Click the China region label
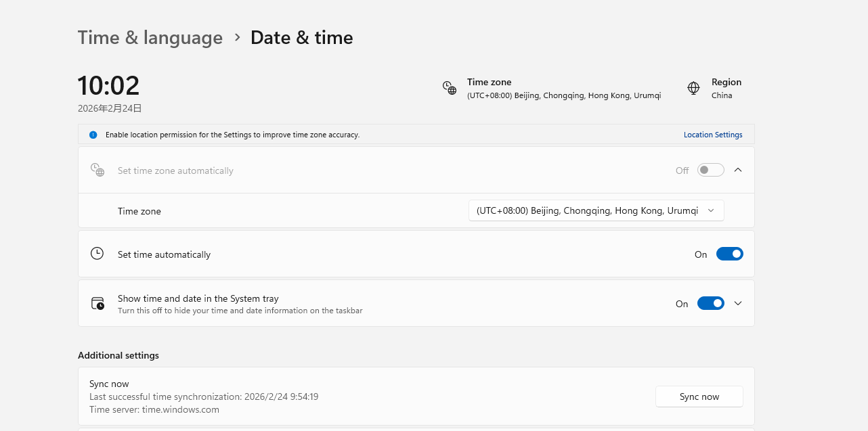This screenshot has width=868, height=431. [x=722, y=95]
